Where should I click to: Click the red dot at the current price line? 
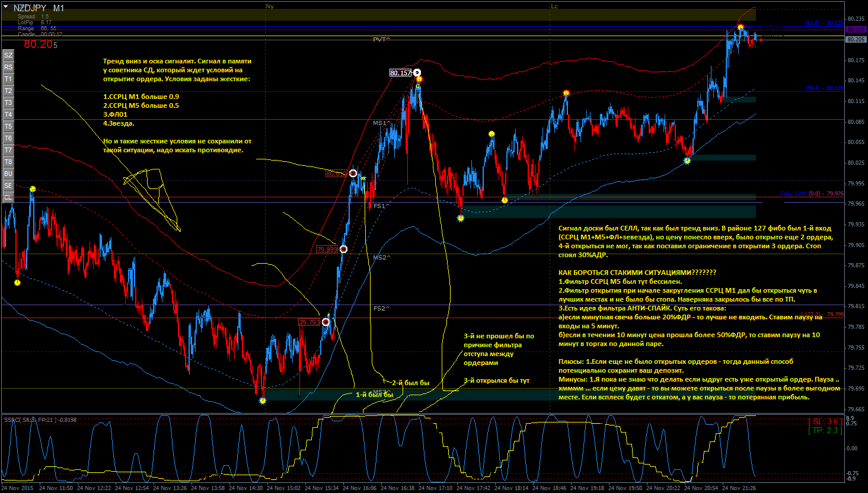coord(761,40)
